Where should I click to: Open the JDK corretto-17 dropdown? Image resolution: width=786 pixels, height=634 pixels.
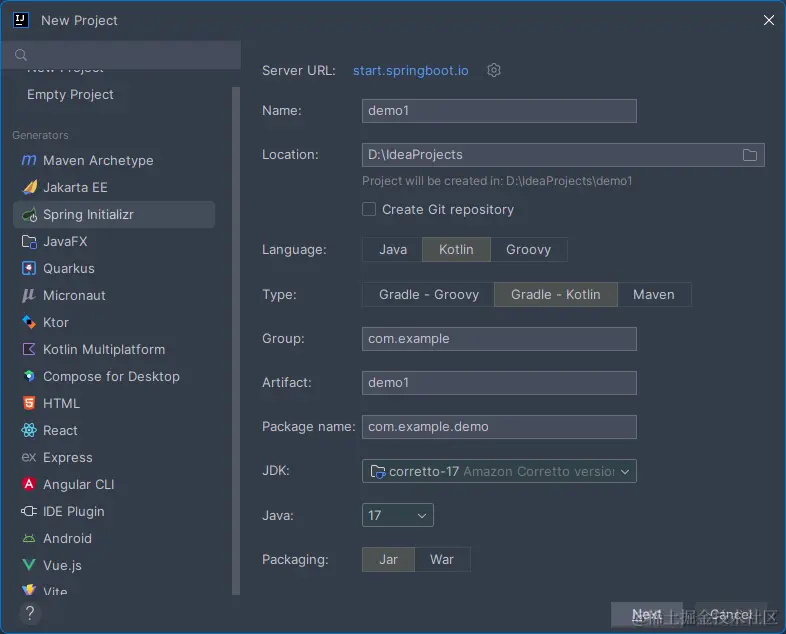pyautogui.click(x=499, y=471)
